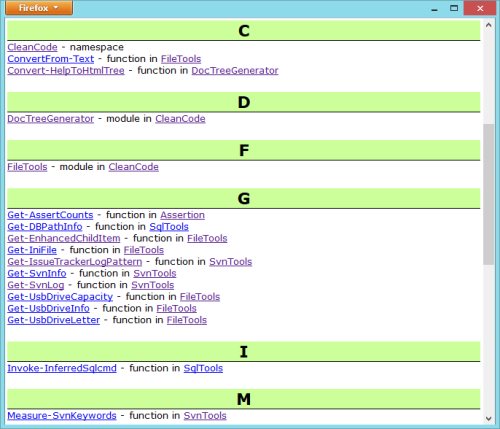500x429 pixels.
Task: Open the ConvertFrom-Text function link
Action: (51, 59)
